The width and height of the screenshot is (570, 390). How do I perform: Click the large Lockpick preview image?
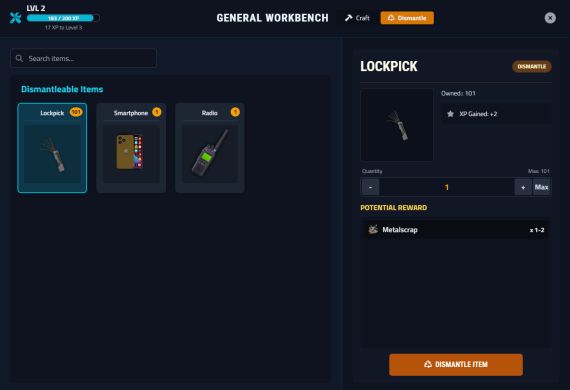[397, 125]
